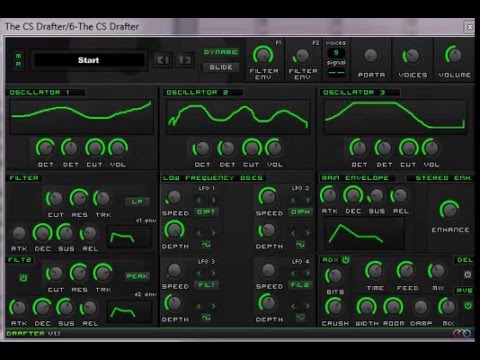Click the Oscillator 1 VOL knob
Screen dimensions: 480x360
118,148
